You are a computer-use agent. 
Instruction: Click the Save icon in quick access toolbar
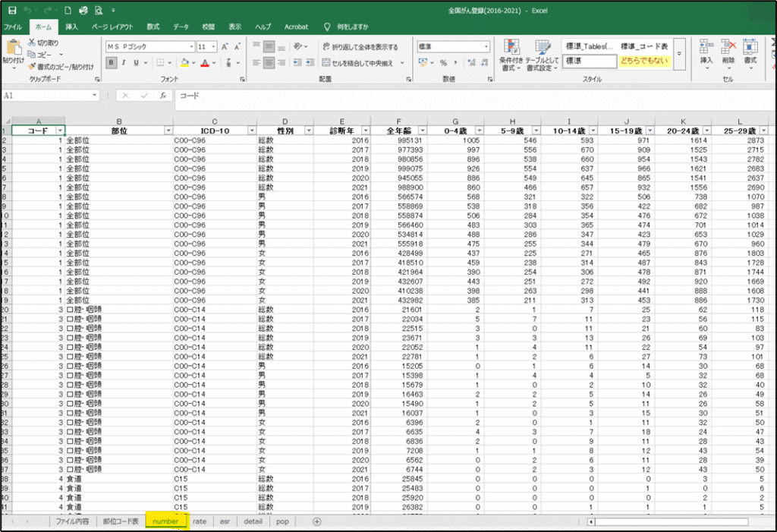11,11
